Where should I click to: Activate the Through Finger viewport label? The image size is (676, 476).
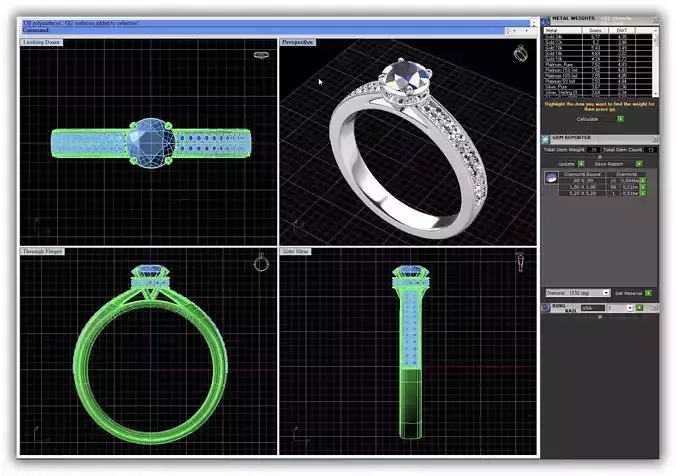pos(43,251)
